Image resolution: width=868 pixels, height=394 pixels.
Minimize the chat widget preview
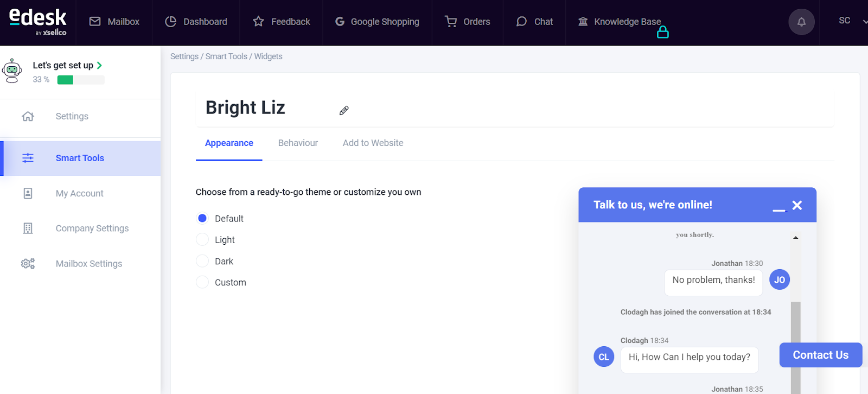(x=778, y=210)
